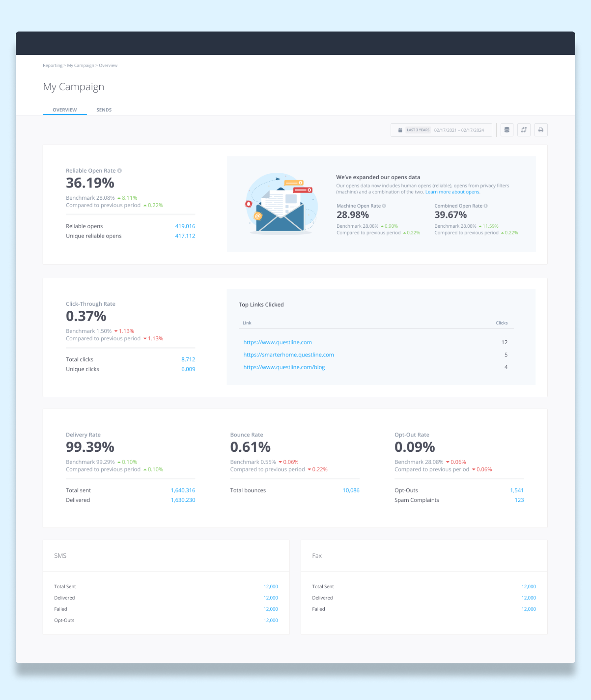Switch to the Sends tab

[104, 110]
